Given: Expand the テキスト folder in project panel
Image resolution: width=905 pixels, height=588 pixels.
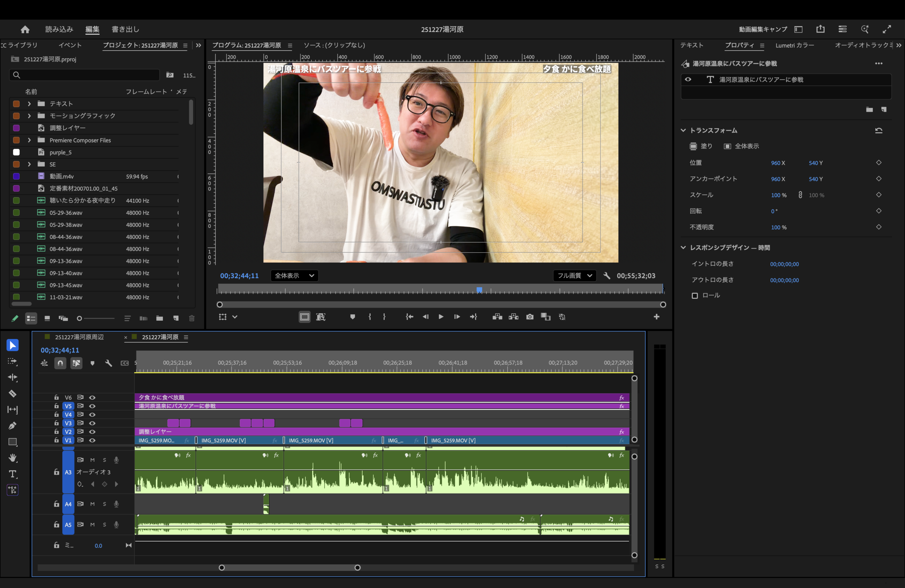Looking at the screenshot, I should 29,104.
